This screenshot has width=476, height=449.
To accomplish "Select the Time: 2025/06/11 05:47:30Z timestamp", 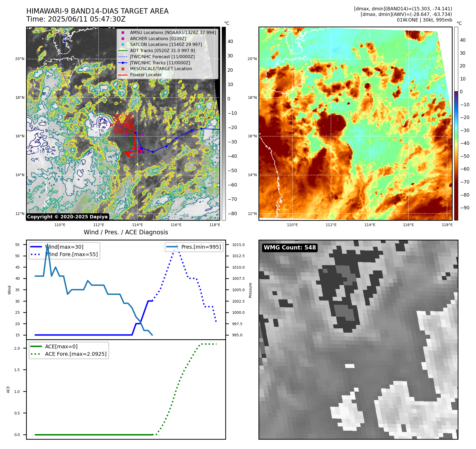I will (76, 19).
